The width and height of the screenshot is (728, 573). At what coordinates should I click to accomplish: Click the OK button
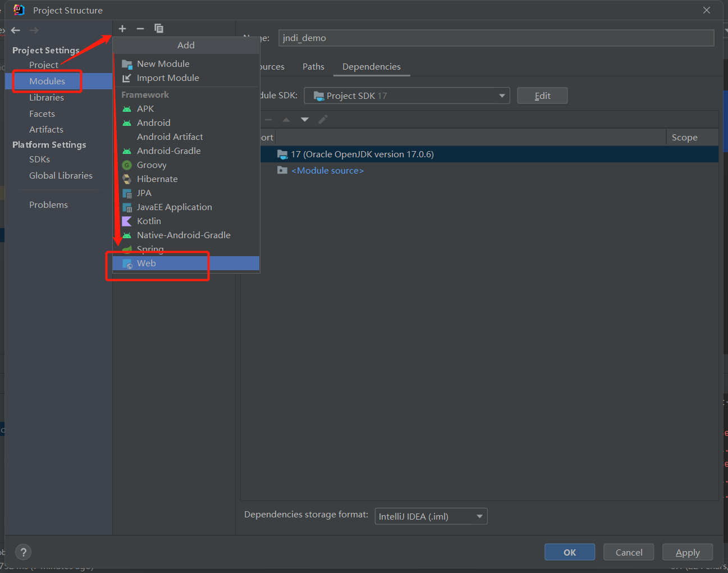point(570,552)
